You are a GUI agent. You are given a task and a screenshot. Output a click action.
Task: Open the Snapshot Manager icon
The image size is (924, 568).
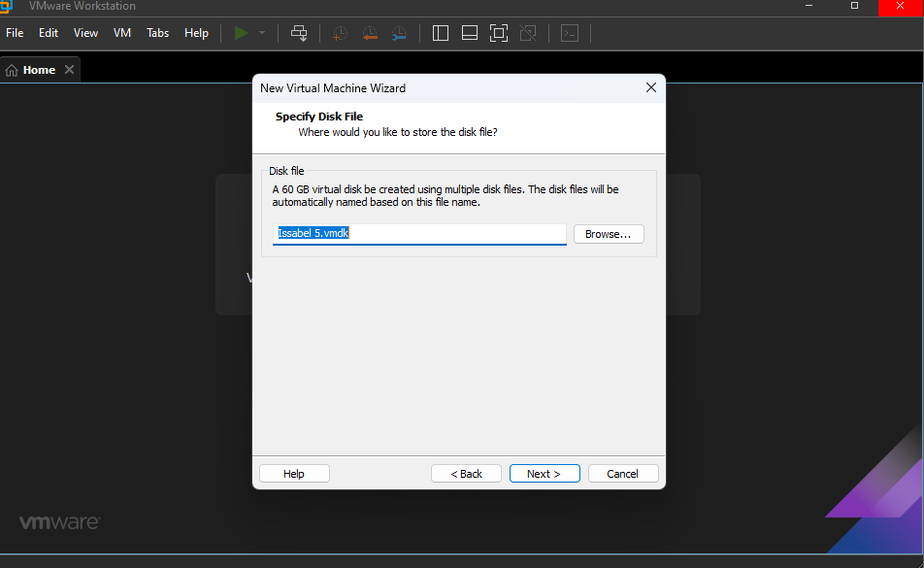pyautogui.click(x=399, y=34)
